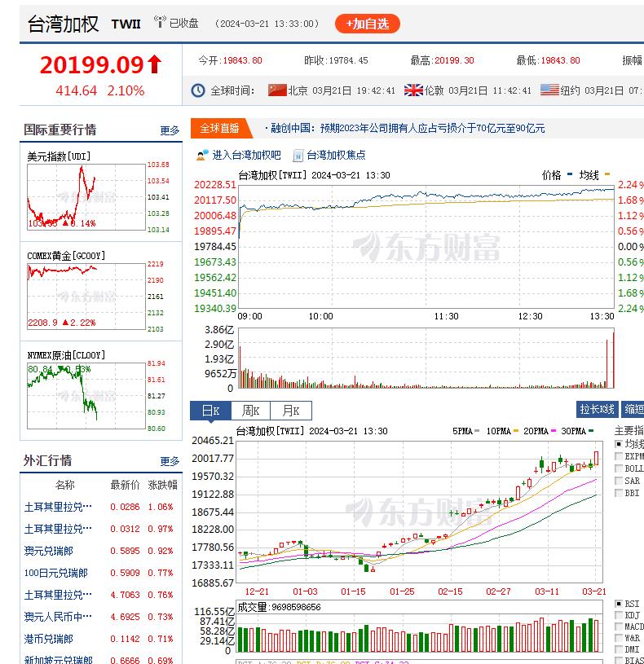Select the KDJ indicator option

(618, 615)
